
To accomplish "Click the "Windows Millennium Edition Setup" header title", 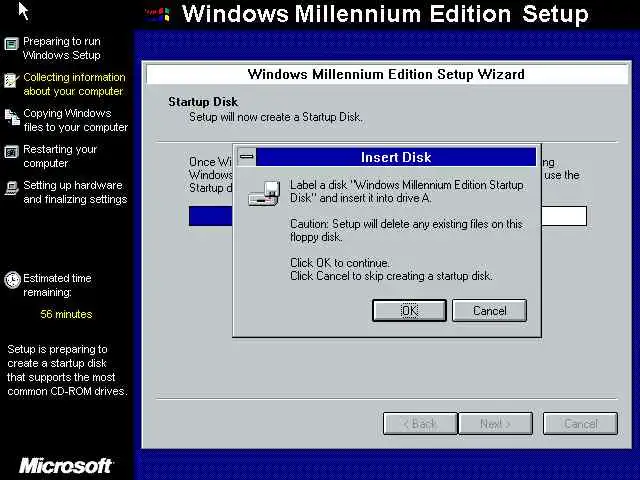I will [385, 14].
